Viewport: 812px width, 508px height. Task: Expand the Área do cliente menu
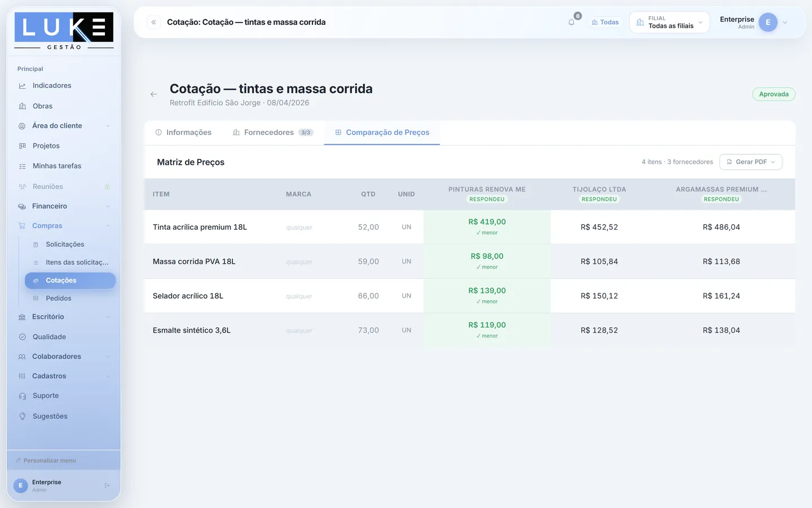[x=64, y=126]
